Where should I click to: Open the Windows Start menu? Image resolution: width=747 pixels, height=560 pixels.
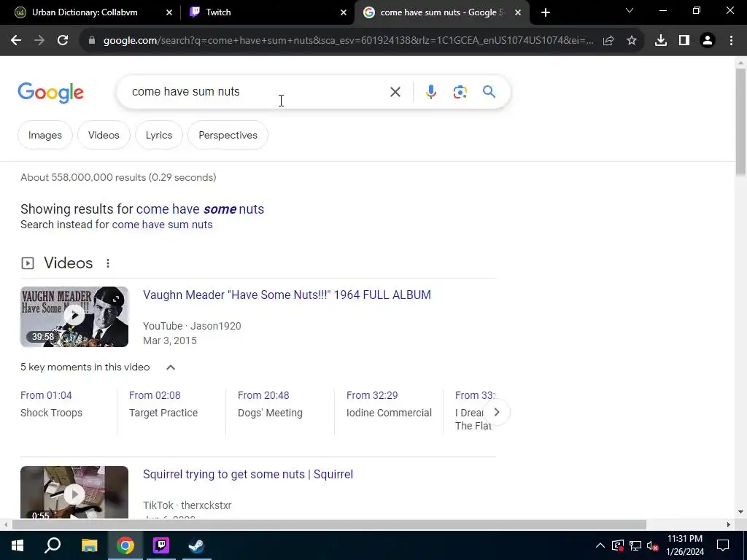click(18, 545)
